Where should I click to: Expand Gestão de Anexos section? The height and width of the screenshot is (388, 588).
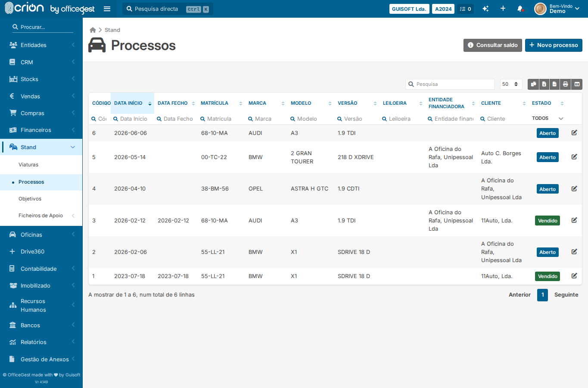41,359
